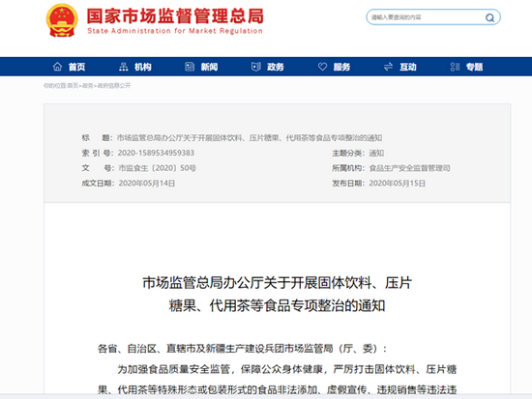The image size is (532, 399).
Task: Click the organization icon beside 机构
Action: coord(124,67)
